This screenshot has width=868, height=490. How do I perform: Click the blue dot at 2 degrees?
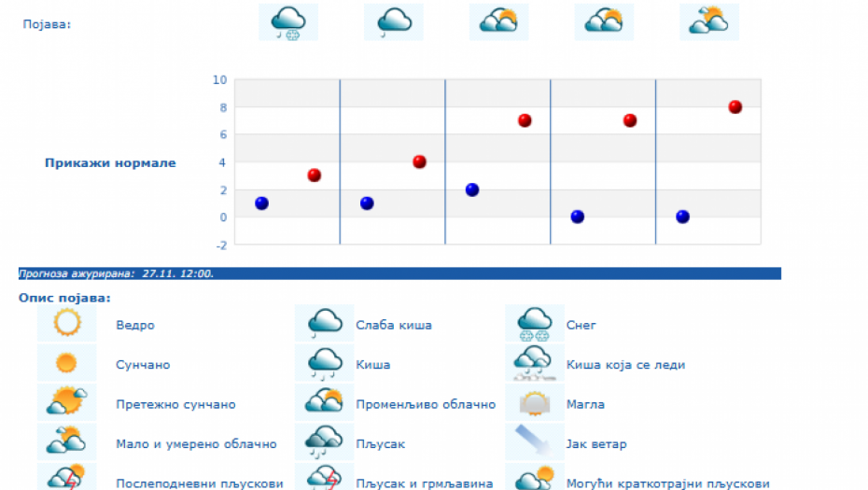coord(472,189)
